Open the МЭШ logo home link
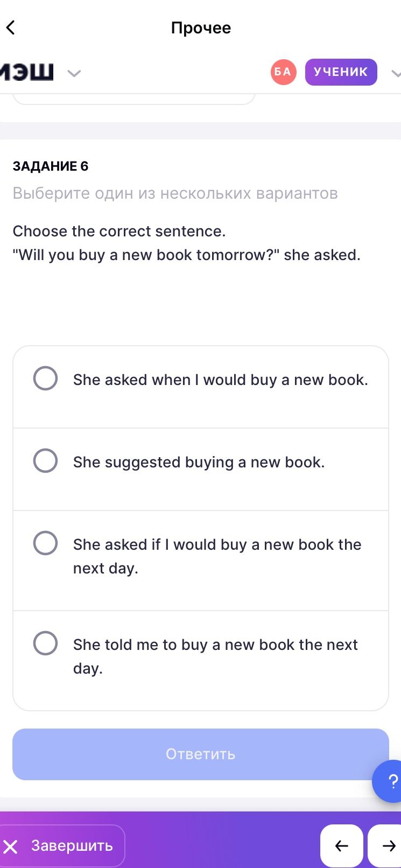401x868 pixels. click(27, 72)
